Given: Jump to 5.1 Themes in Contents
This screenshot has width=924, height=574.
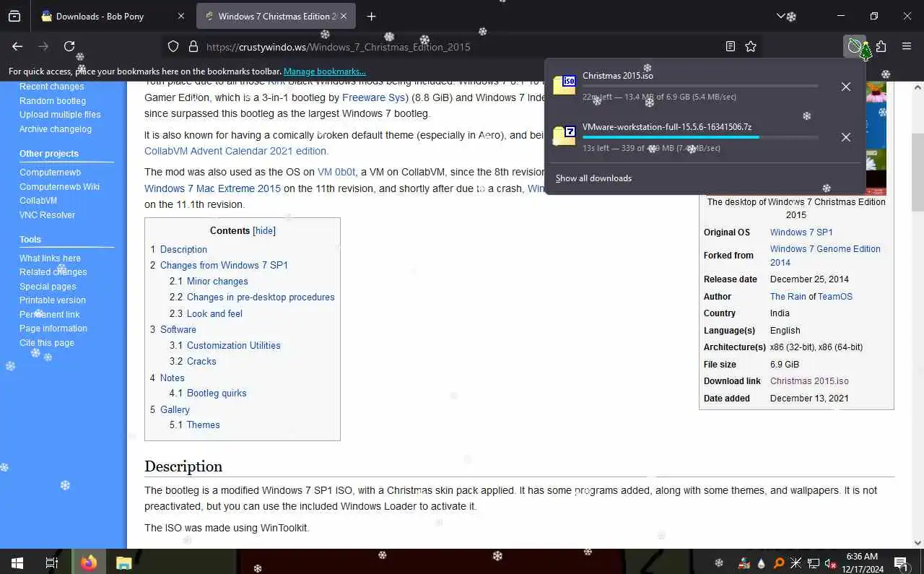Looking at the screenshot, I should click(195, 425).
